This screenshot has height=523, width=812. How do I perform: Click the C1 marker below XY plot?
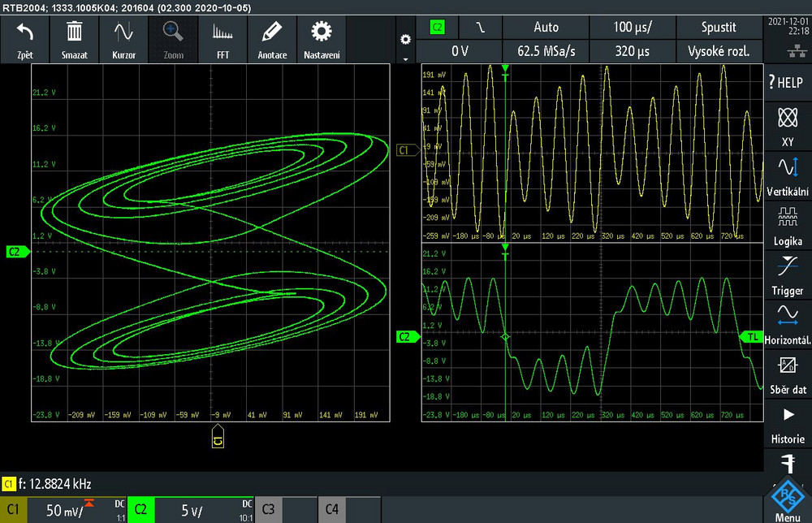click(218, 436)
